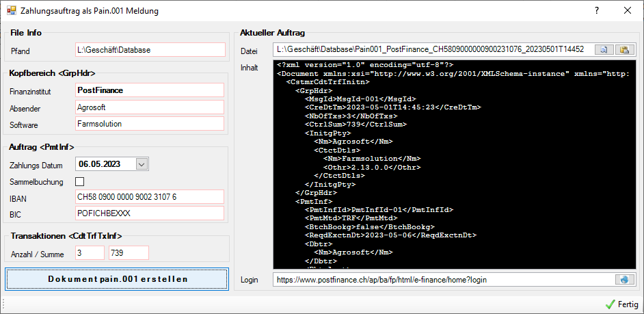Image resolution: width=644 pixels, height=314 pixels.
Task: Click the Othr 2.13.0.0 XML line
Action: coord(372,168)
